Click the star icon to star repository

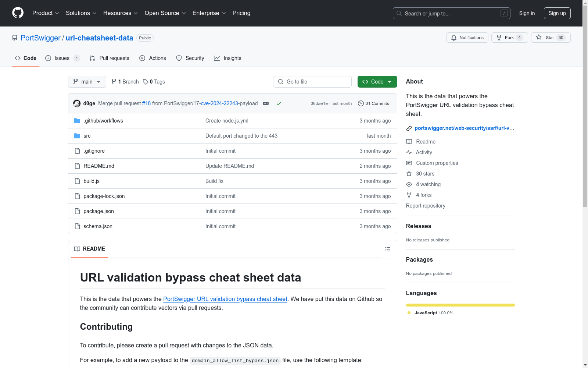[x=539, y=37]
